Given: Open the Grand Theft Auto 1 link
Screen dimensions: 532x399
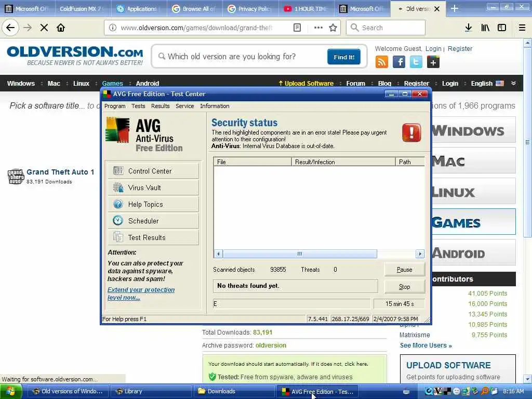Looking at the screenshot, I should click(60, 172).
